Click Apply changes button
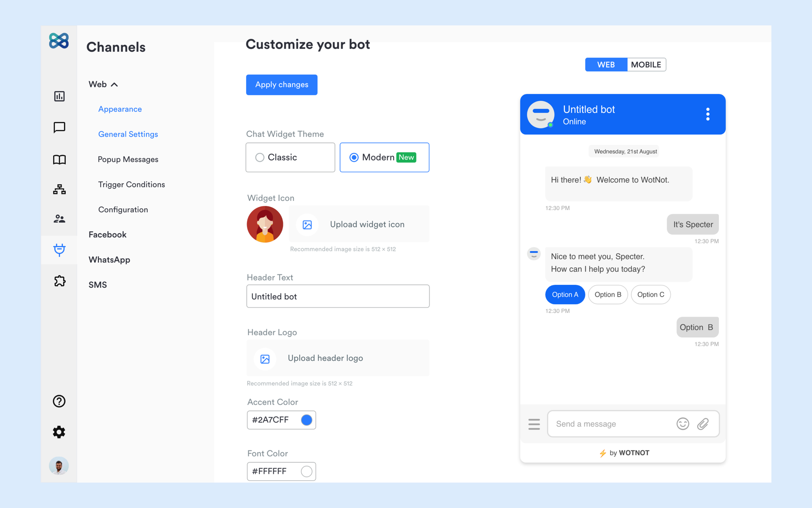This screenshot has height=508, width=812. [x=282, y=84]
